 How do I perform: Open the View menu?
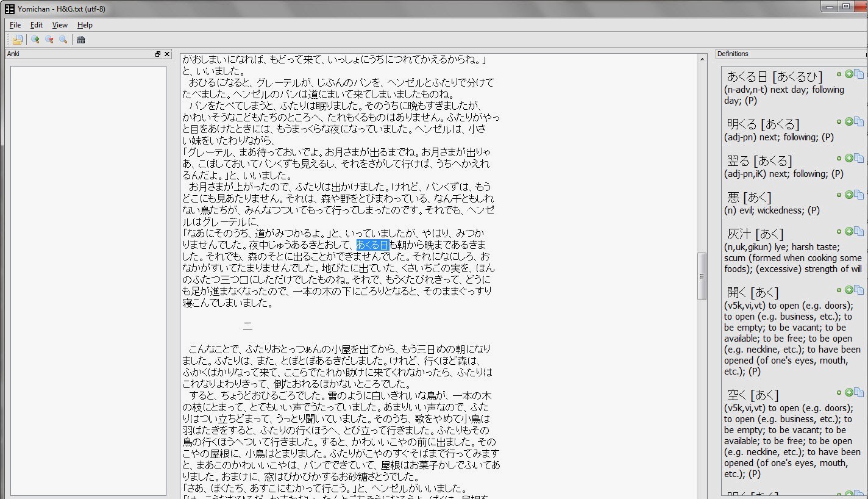pyautogui.click(x=60, y=25)
